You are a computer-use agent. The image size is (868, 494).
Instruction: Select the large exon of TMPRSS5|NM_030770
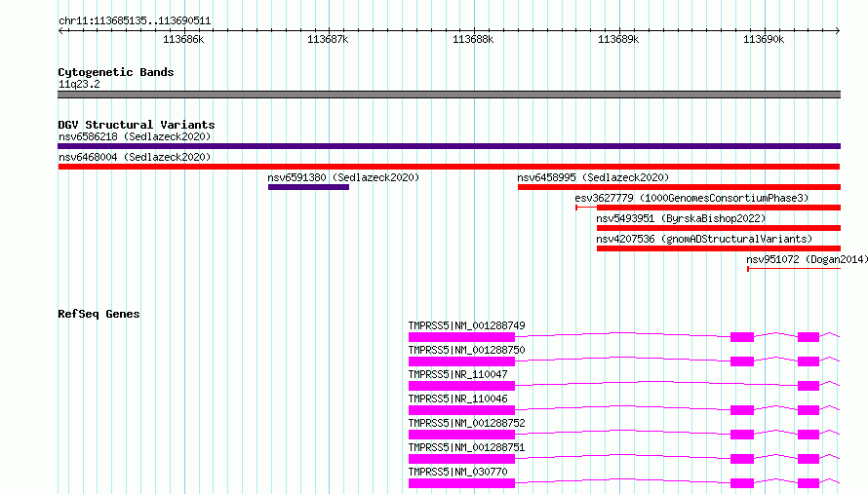coord(461,483)
